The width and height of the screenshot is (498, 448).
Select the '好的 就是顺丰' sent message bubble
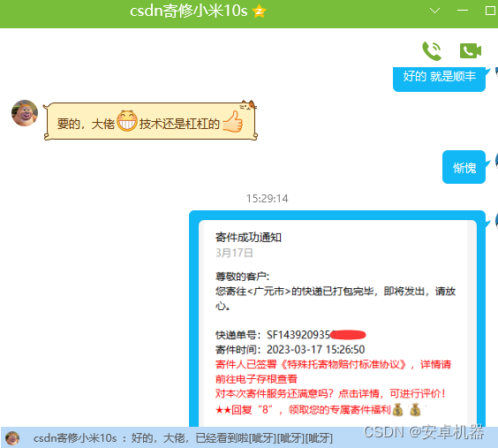coord(439,79)
